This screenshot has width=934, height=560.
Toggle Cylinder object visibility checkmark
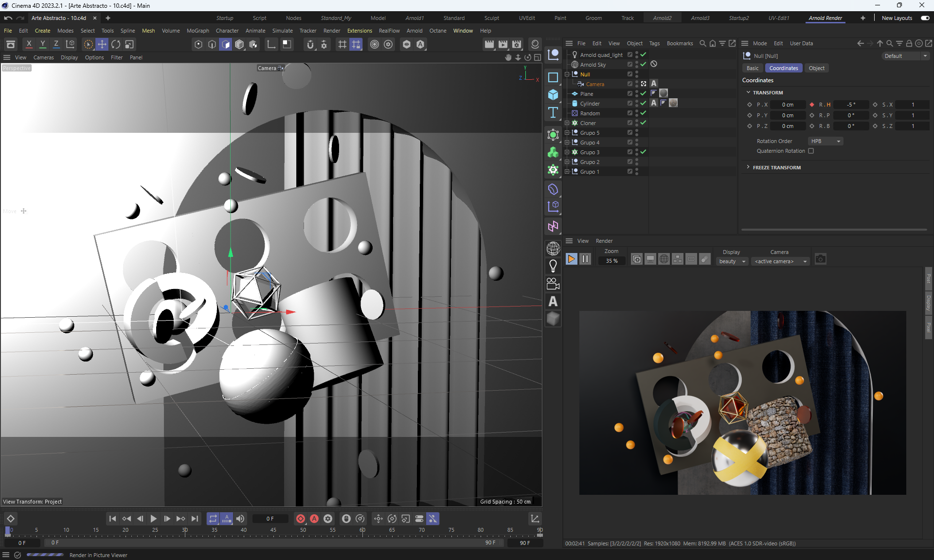pyautogui.click(x=643, y=103)
